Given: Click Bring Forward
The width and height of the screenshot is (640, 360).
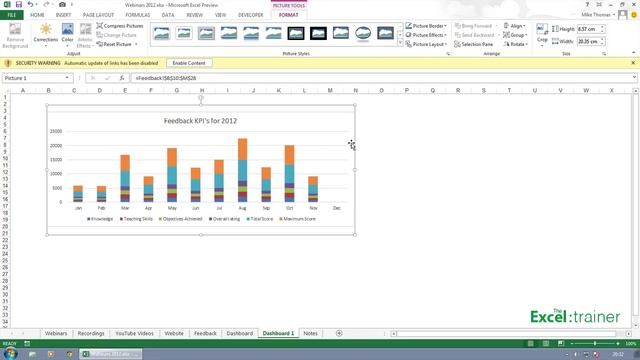Looking at the screenshot, I should click(473, 26).
